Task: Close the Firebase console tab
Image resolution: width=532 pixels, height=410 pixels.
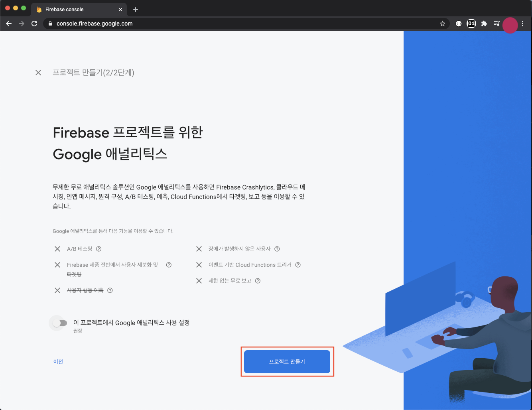Action: click(x=120, y=10)
